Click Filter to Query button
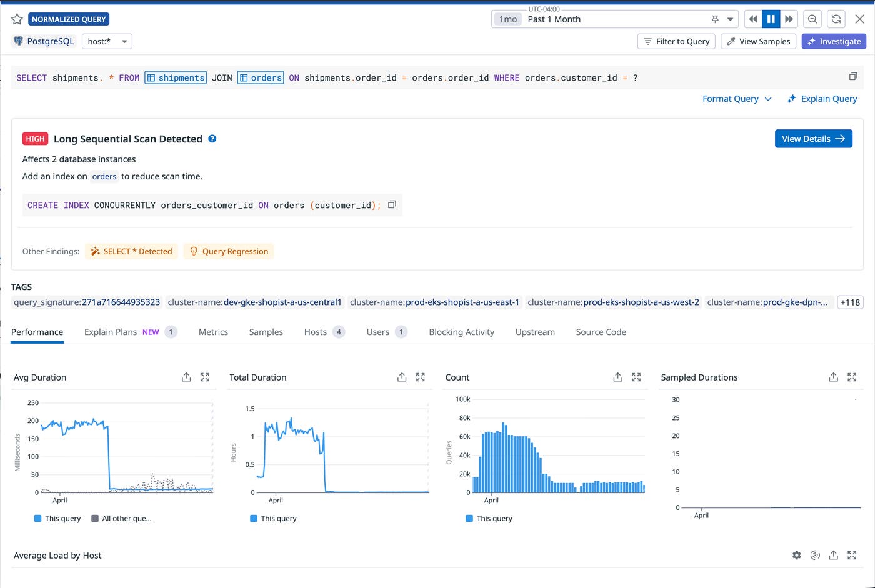This screenshot has height=588, width=875. click(x=676, y=41)
